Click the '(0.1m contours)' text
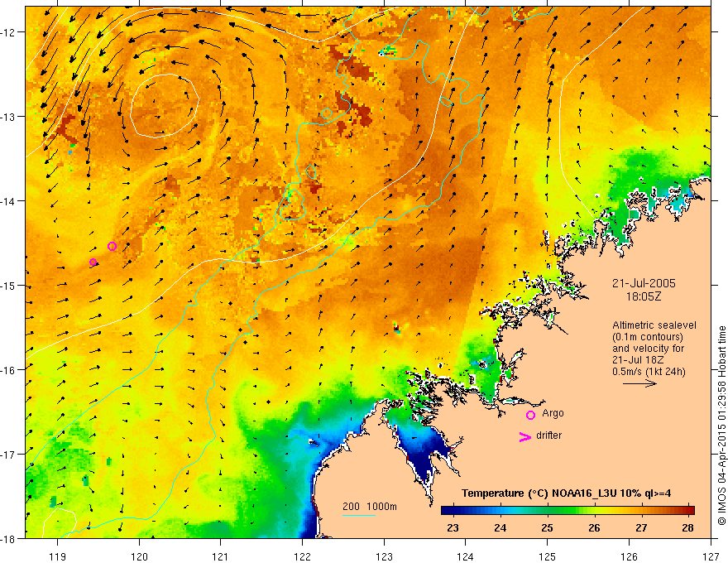Screen dimensions: 728x563 tap(648, 337)
